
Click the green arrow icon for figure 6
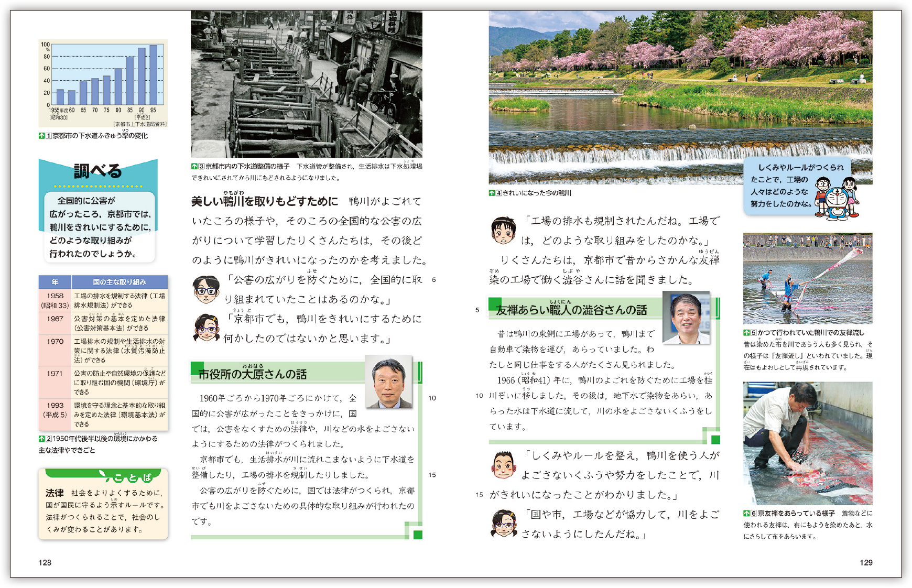pos(746,514)
